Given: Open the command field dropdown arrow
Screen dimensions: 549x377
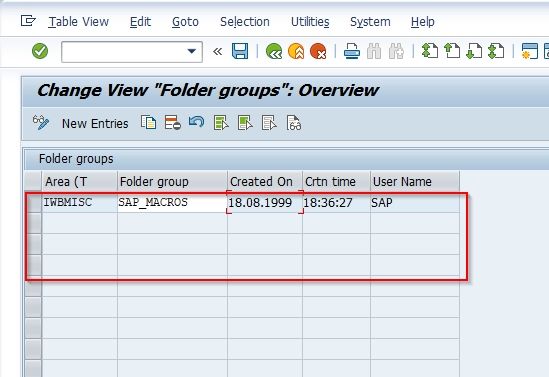Looking at the screenshot, I should click(192, 51).
